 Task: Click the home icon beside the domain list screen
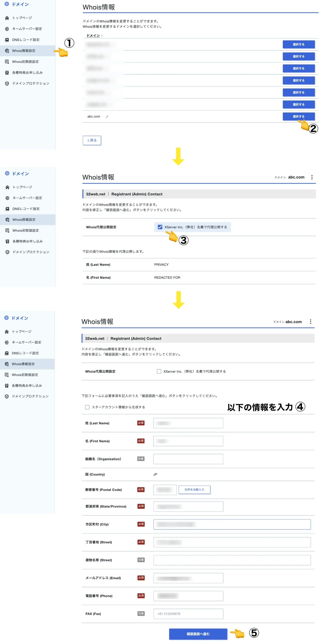(7, 18)
